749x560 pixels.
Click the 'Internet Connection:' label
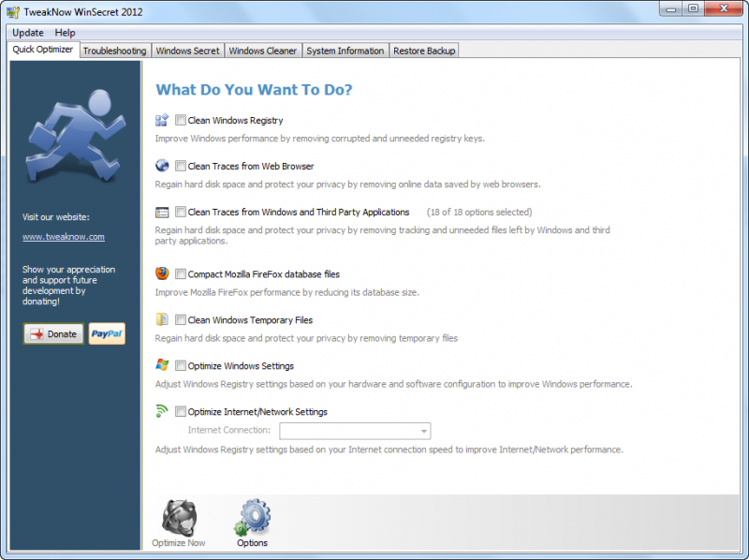228,430
